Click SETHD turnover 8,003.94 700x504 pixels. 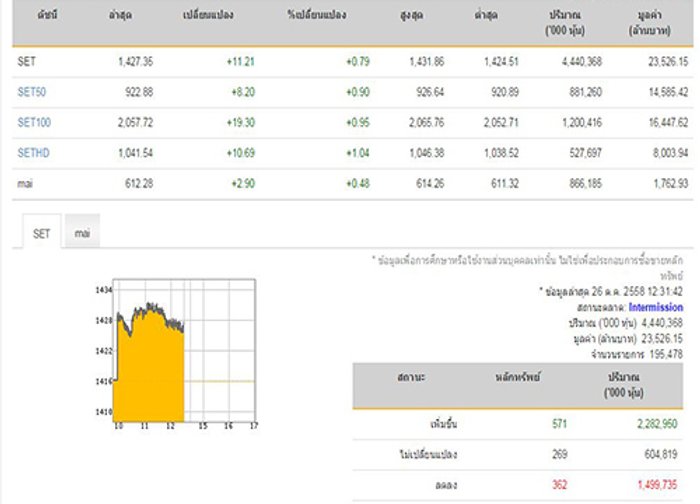670,153
